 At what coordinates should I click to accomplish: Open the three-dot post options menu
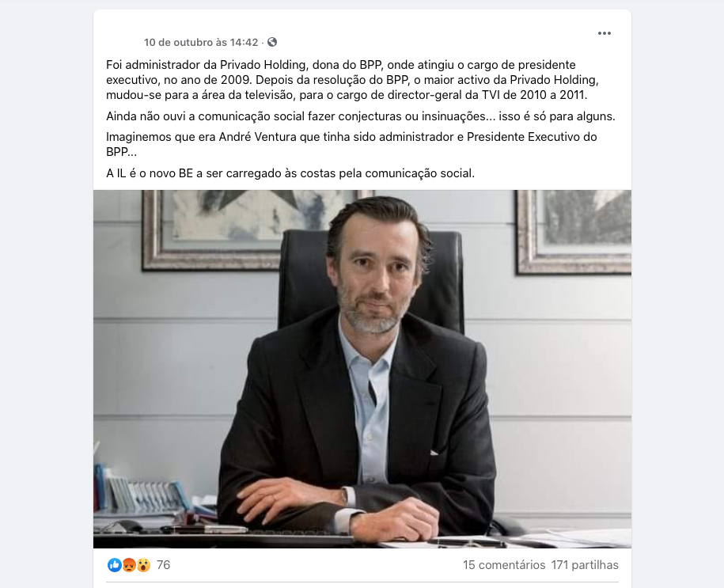pyautogui.click(x=604, y=33)
